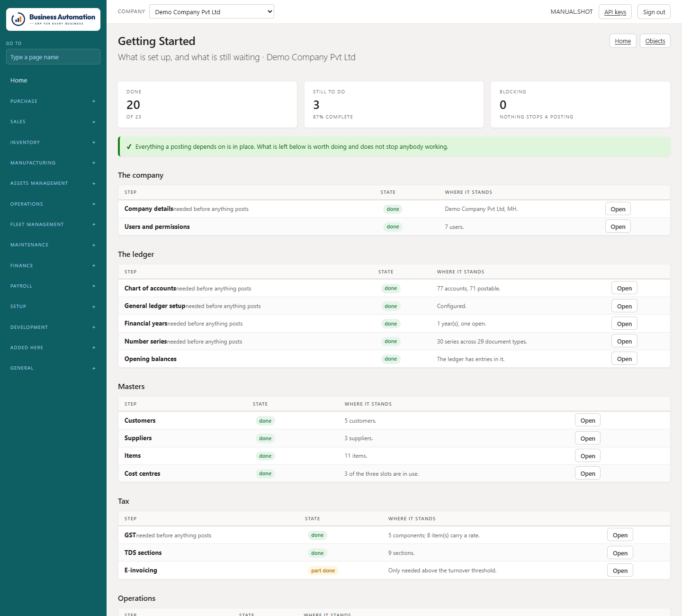Open the Chart of accounts step
This screenshot has height=616, width=682.
pos(624,288)
